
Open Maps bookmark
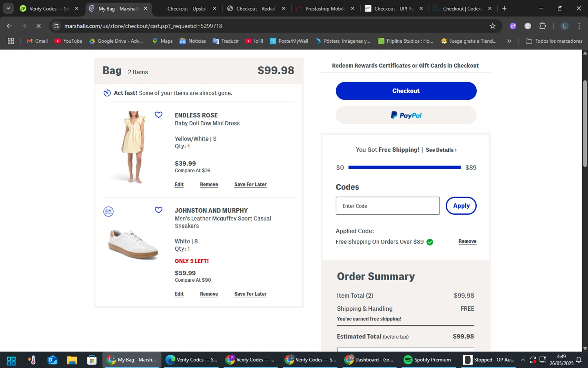pos(162,41)
